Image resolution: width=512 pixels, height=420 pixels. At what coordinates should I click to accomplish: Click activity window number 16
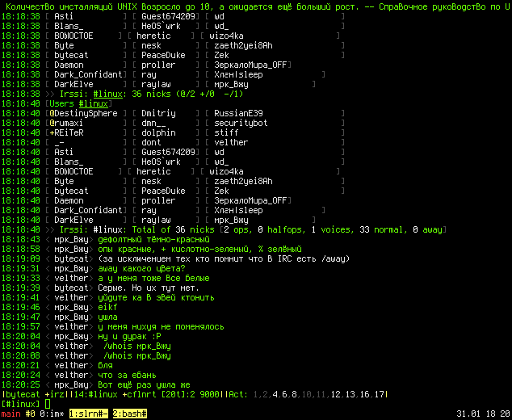pyautogui.click(x=364, y=394)
